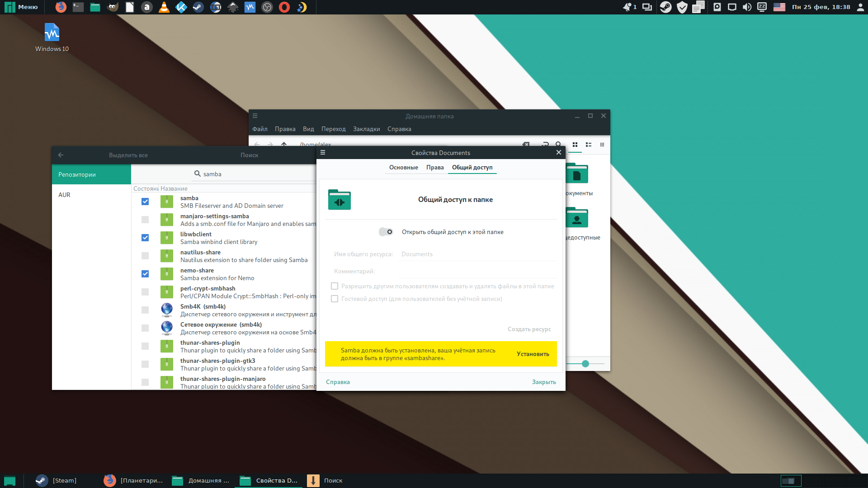This screenshot has height=488, width=868.
Task: Open the Opera browser launcher
Action: [x=284, y=7]
